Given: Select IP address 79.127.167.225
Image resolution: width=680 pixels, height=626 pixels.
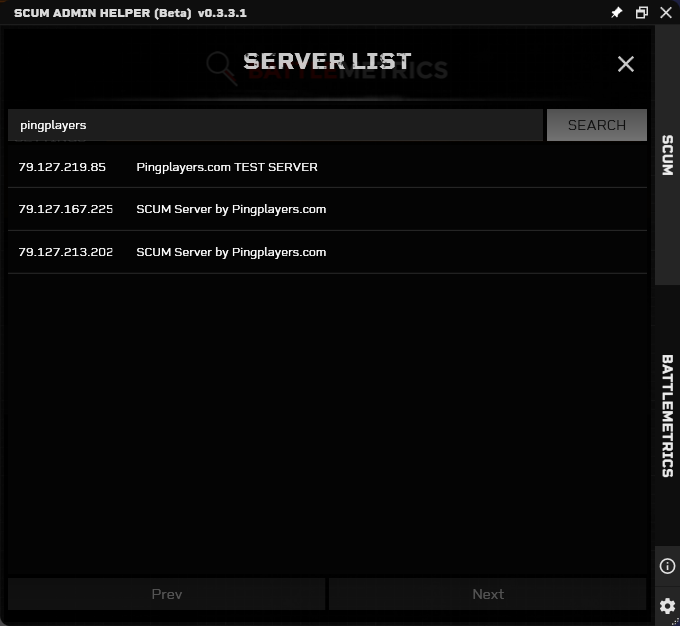Looking at the screenshot, I should click(x=65, y=209).
